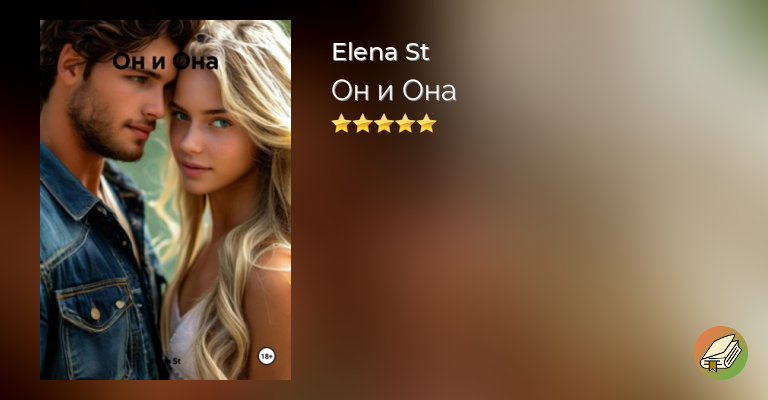Click the book logo icon

pyautogui.click(x=720, y=353)
